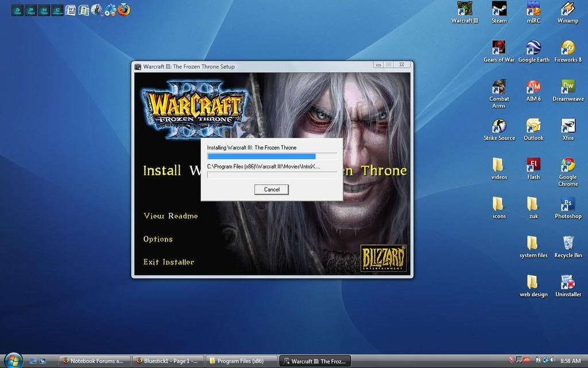Viewport: 588px width, 368px height.
Task: Select the zuk folder
Action: tap(533, 208)
